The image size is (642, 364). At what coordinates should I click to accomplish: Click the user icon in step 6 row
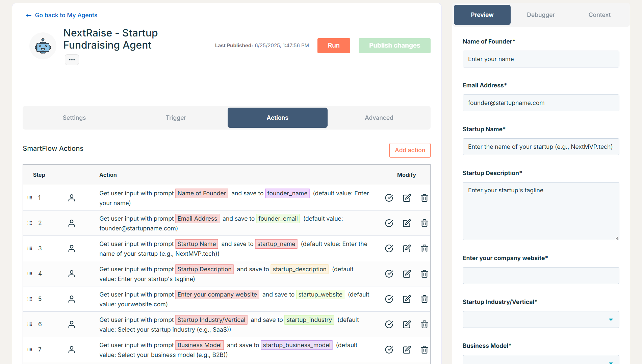click(x=72, y=325)
